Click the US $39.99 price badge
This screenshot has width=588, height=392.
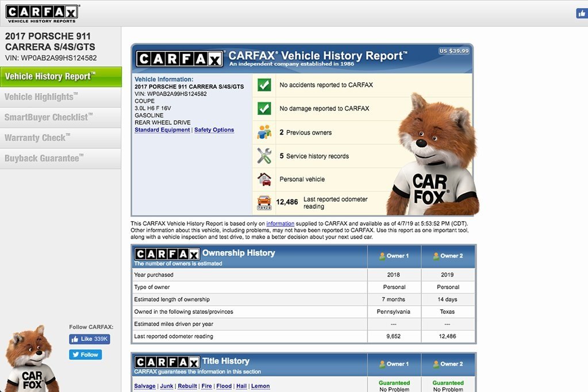[x=454, y=51]
